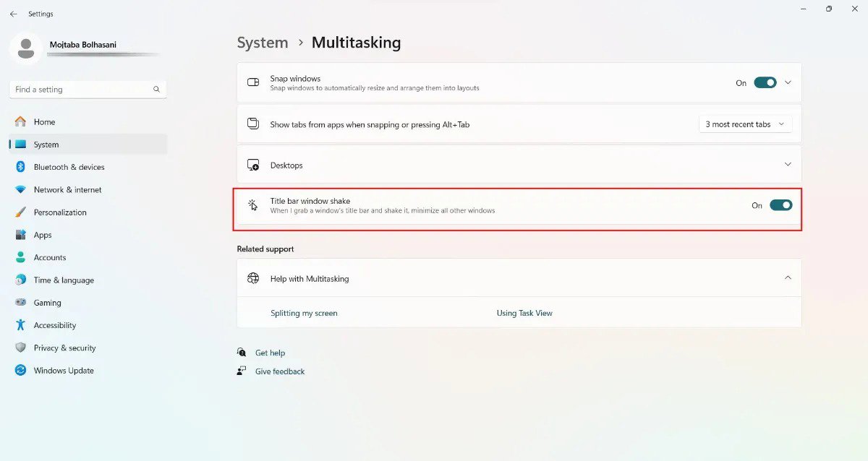Open the 3 most recent tabs dropdown

point(745,124)
